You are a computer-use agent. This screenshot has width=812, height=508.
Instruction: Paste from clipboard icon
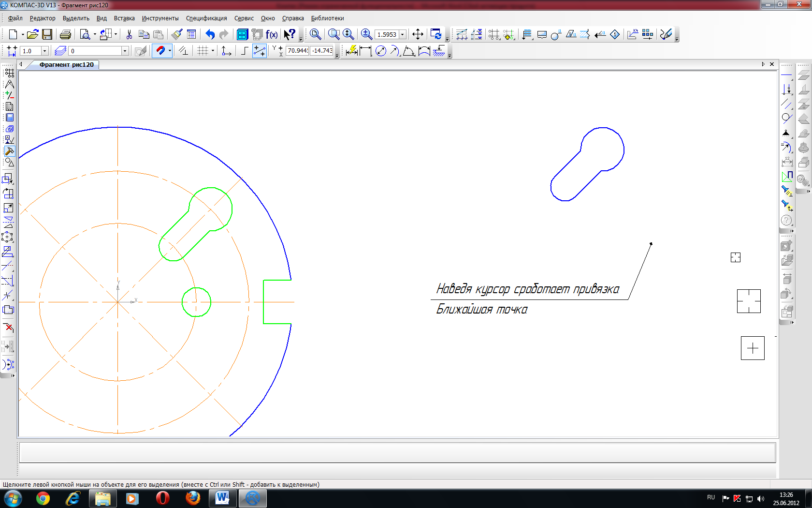[x=158, y=34]
